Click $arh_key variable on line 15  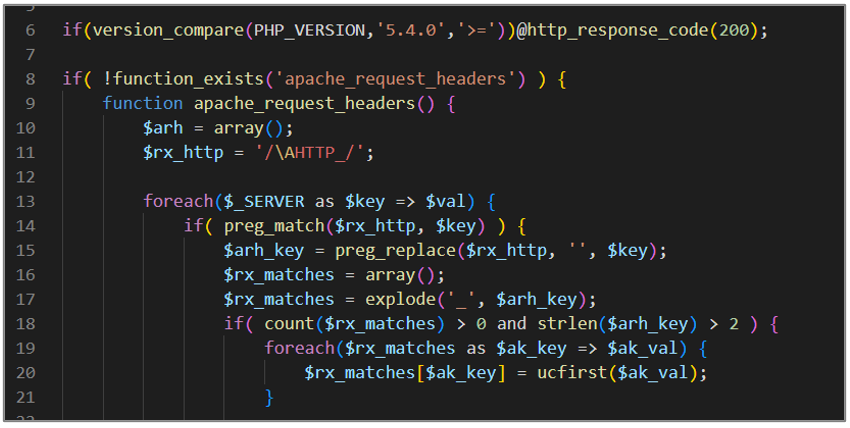pyautogui.click(x=264, y=250)
